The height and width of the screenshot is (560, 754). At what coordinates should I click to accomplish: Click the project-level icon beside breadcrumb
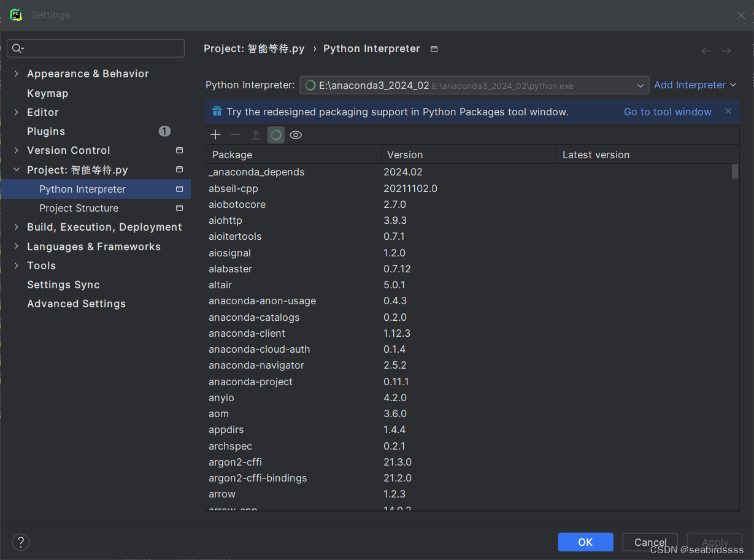(x=434, y=49)
